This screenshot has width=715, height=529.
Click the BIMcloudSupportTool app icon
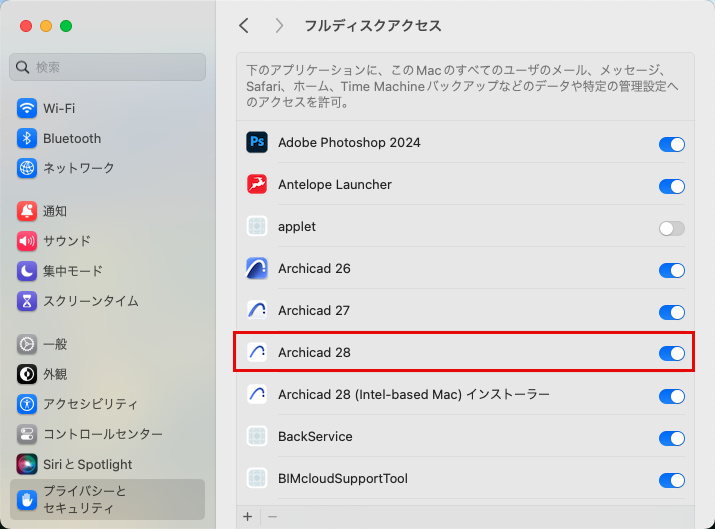[x=257, y=478]
